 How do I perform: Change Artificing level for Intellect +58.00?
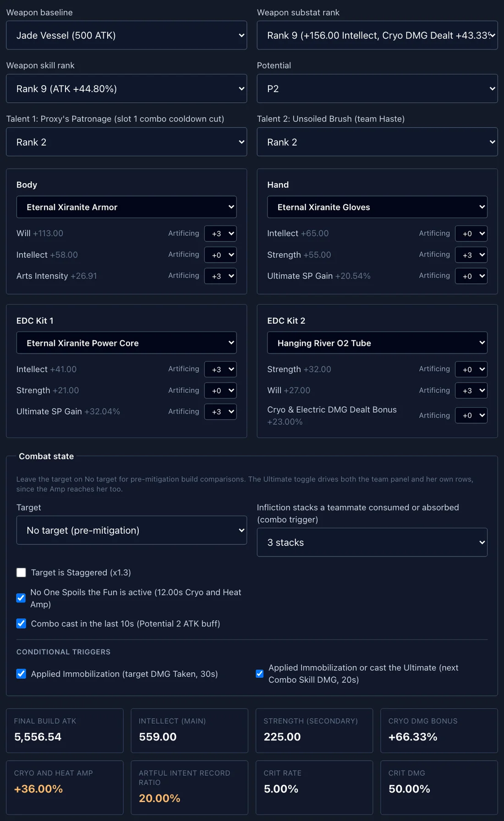pyautogui.click(x=220, y=255)
